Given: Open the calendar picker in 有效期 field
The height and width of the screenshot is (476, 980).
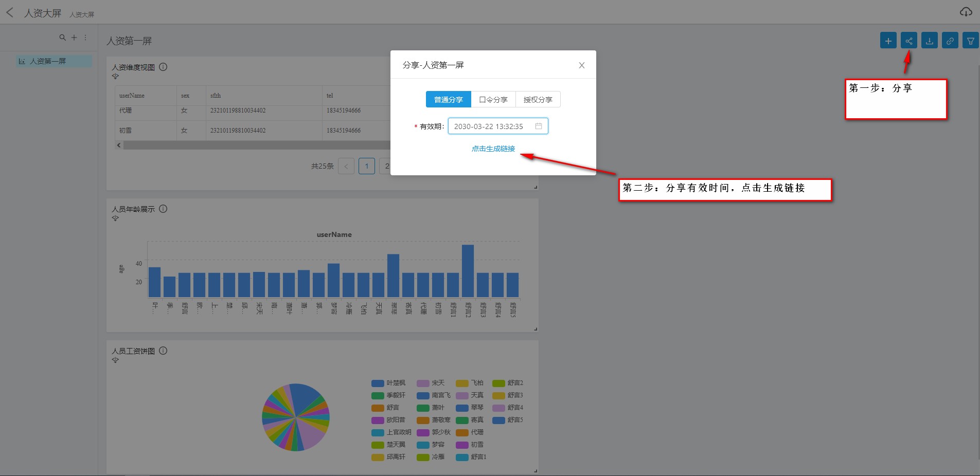Looking at the screenshot, I should (x=539, y=126).
